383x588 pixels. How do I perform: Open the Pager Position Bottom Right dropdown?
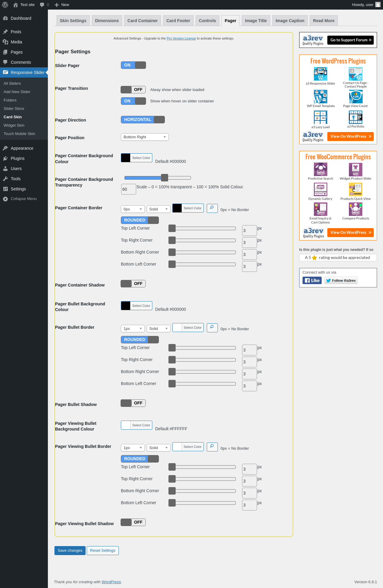point(145,137)
